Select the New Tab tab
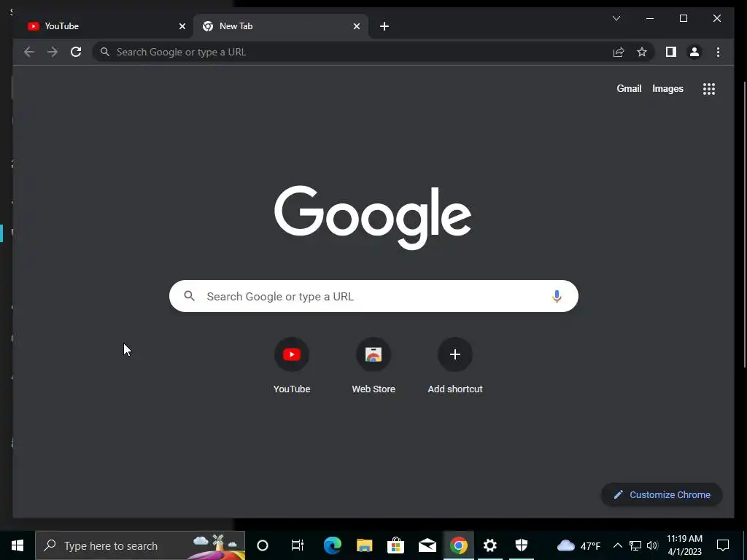747x560 pixels. 280,26
